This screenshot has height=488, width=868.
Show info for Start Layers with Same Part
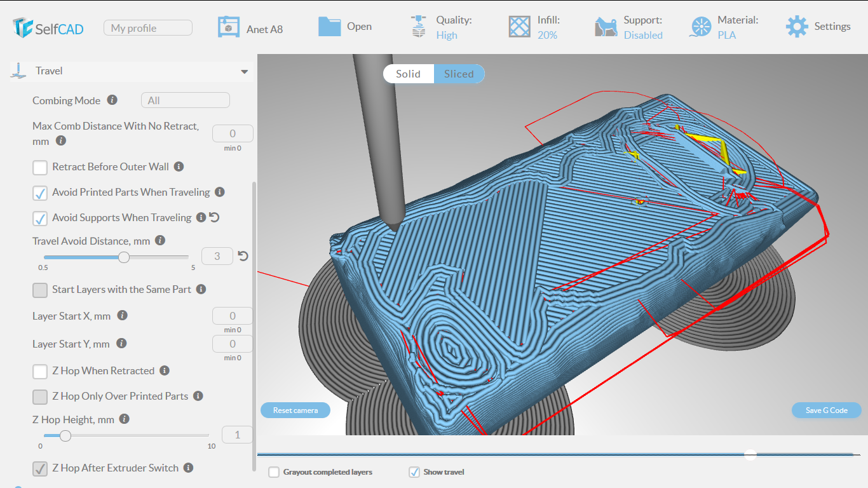click(x=201, y=289)
